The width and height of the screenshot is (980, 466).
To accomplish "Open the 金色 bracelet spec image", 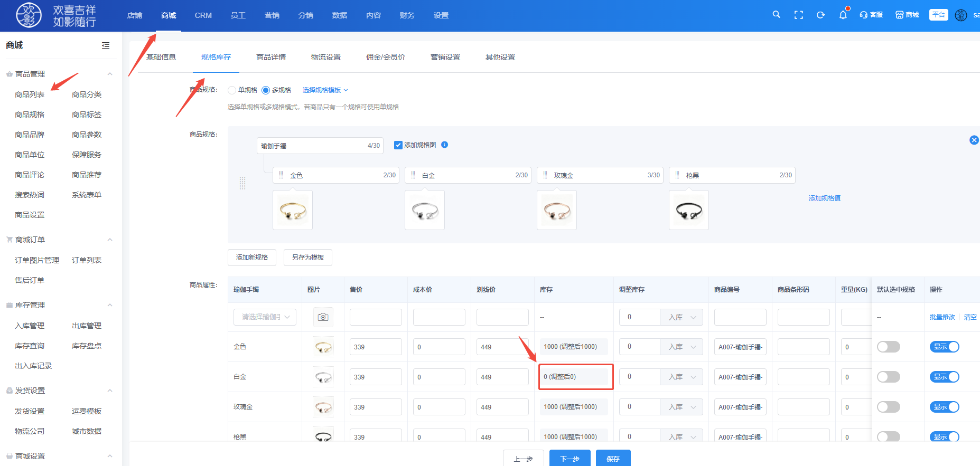I will pyautogui.click(x=293, y=210).
